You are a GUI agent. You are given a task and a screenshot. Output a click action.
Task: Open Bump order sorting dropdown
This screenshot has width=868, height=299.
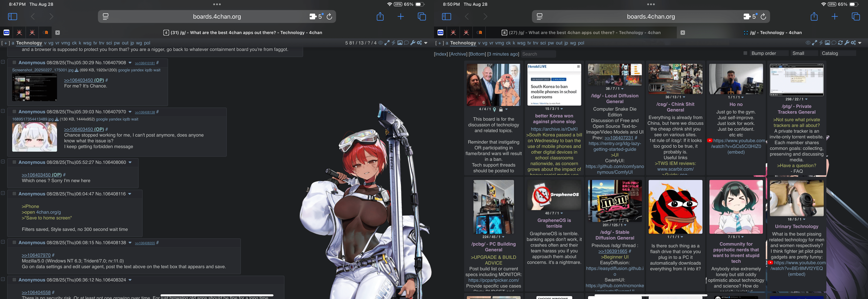[x=769, y=53]
